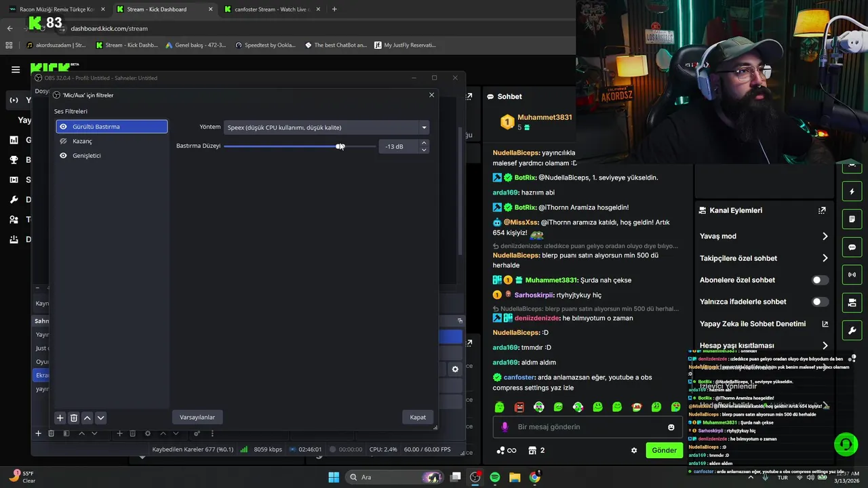This screenshot has height=488, width=868.
Task: Click the green headset support button
Action: click(846, 445)
